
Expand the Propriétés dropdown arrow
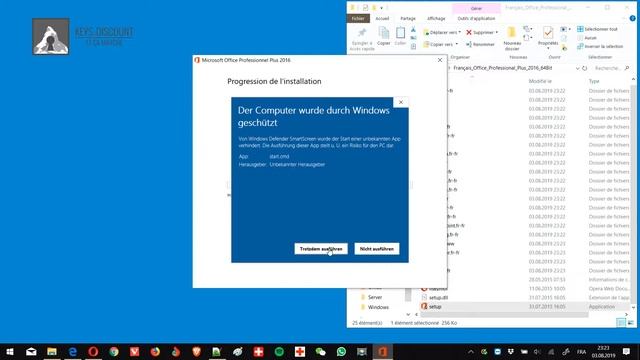click(548, 49)
